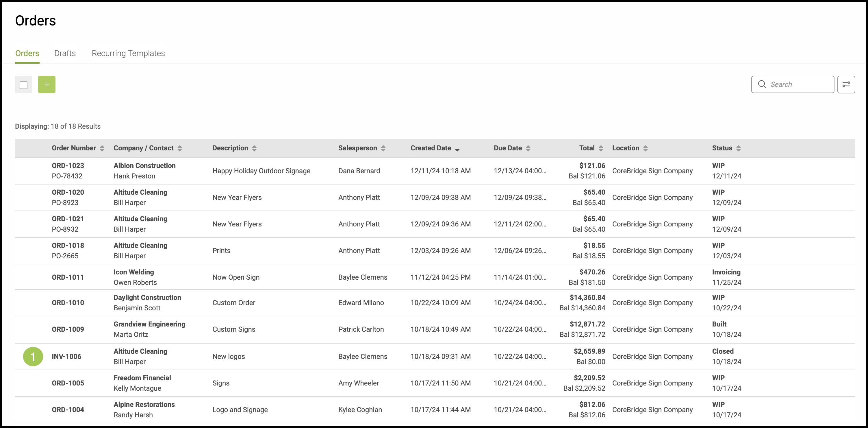Open the Recurring Templates tab

[128, 53]
